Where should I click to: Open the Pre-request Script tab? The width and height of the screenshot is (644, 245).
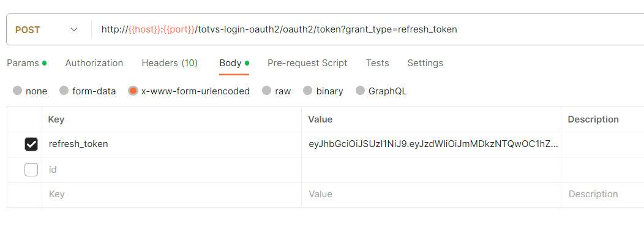click(x=307, y=63)
